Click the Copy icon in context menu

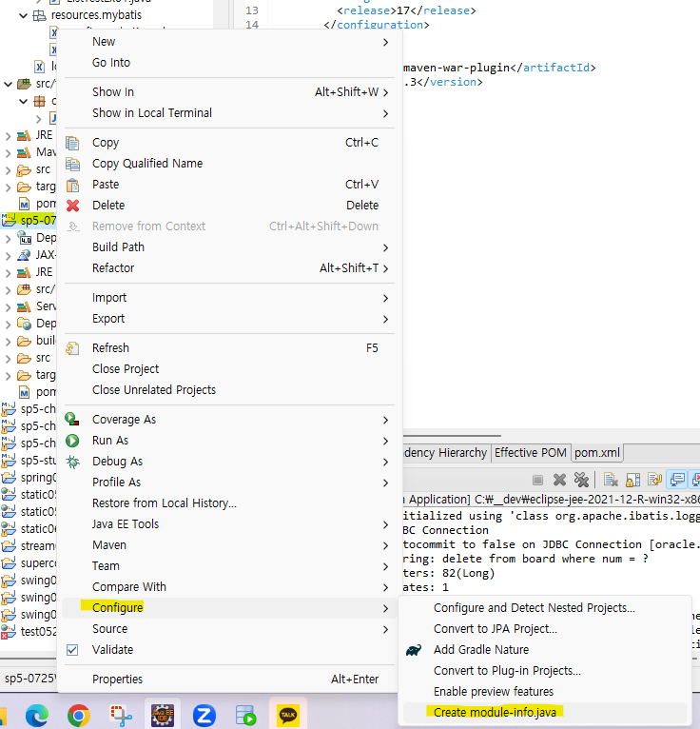coord(72,143)
